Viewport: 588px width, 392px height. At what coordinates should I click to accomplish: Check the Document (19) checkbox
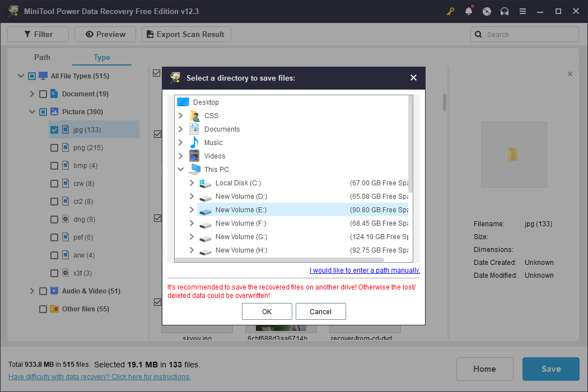click(x=43, y=94)
